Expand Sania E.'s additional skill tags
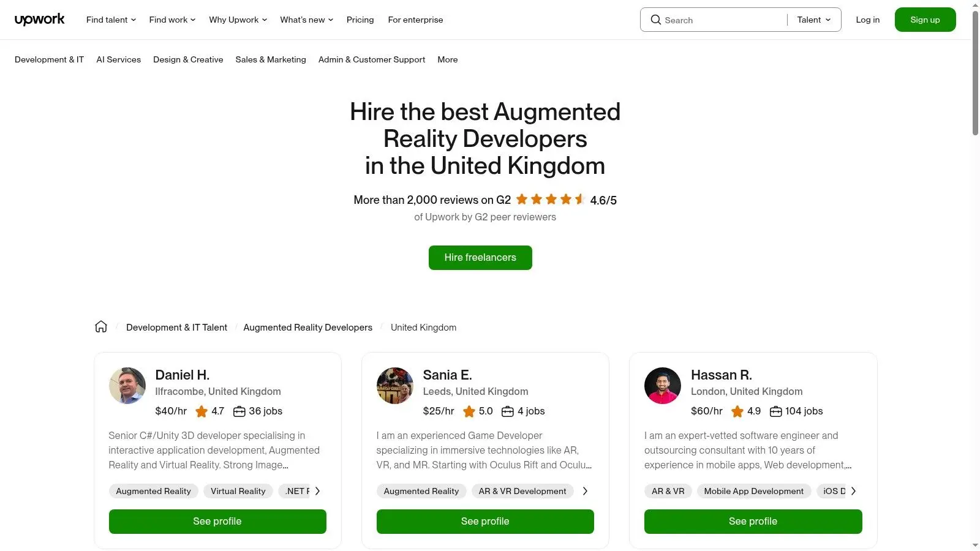980x551 pixels. (x=585, y=490)
